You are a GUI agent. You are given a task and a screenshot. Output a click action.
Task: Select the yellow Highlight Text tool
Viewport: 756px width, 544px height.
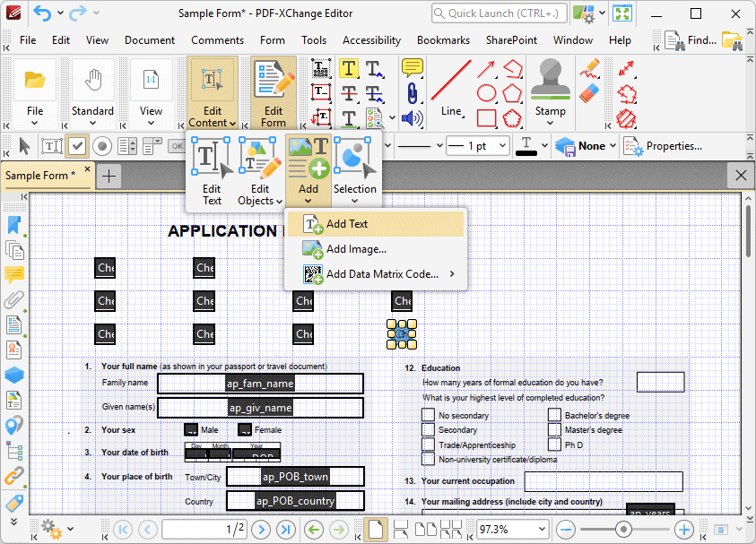coord(349,68)
